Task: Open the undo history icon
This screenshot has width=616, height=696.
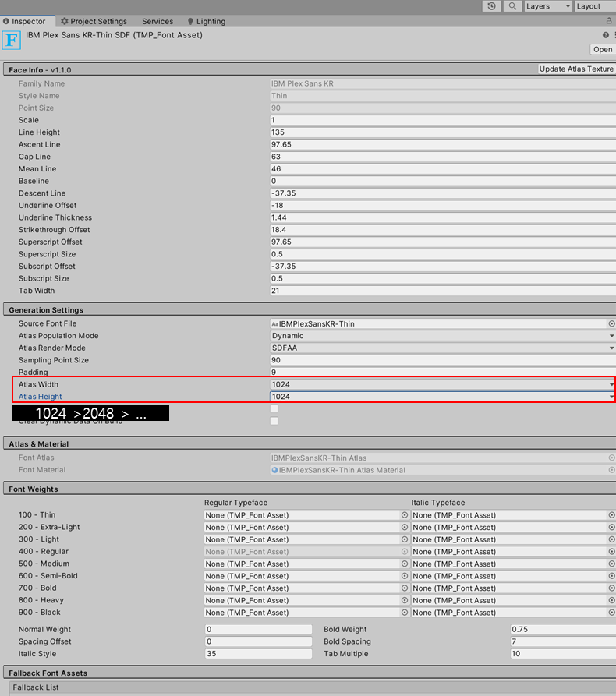Action: pos(491,6)
